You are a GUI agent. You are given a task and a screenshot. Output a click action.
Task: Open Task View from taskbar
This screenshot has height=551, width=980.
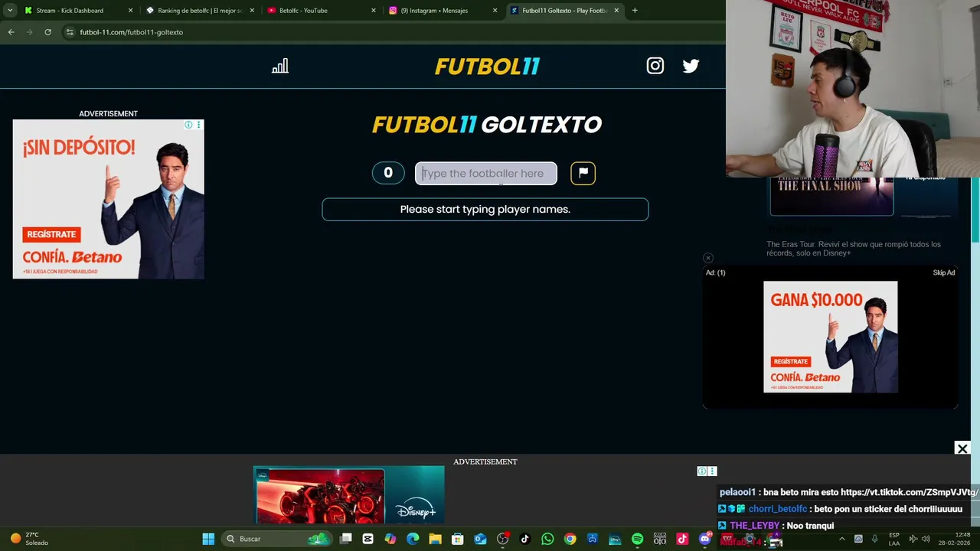[346, 539]
